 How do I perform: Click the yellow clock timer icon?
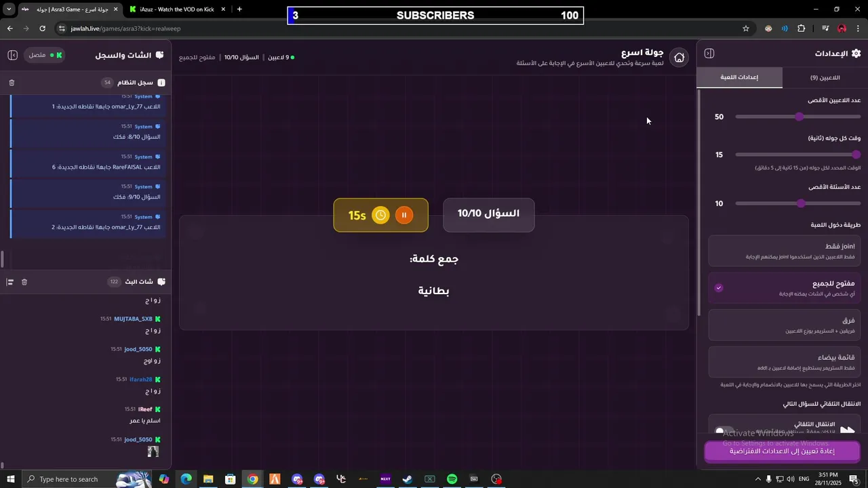tap(381, 215)
